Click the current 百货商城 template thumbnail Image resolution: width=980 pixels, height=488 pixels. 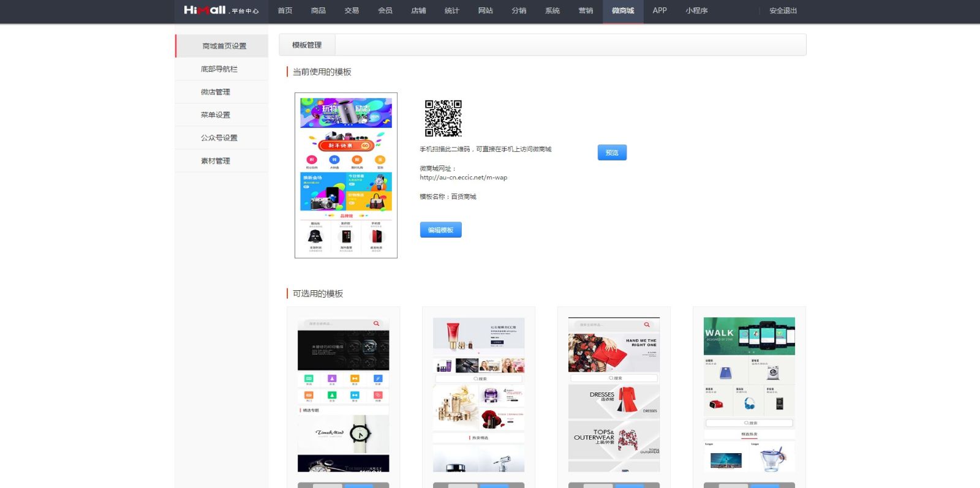[x=346, y=175]
